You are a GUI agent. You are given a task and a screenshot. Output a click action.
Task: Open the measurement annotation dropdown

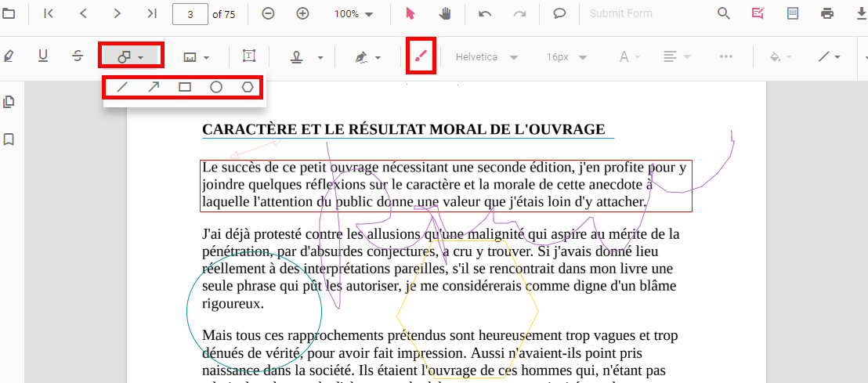pyautogui.click(x=196, y=56)
